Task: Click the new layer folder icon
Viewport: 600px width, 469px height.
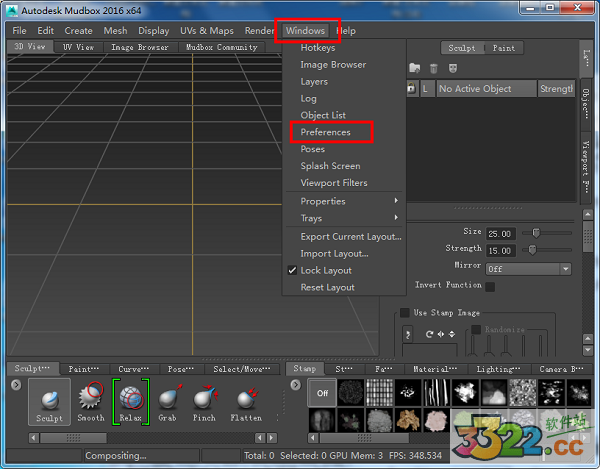Action: pos(414,68)
